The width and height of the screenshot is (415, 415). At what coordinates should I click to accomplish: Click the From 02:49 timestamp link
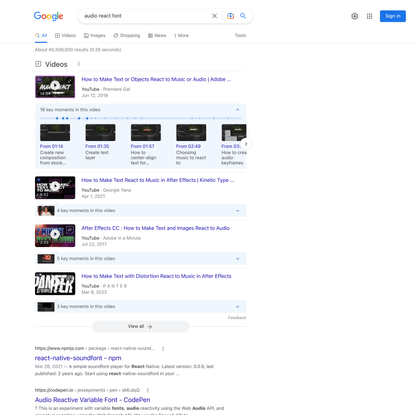(x=188, y=146)
